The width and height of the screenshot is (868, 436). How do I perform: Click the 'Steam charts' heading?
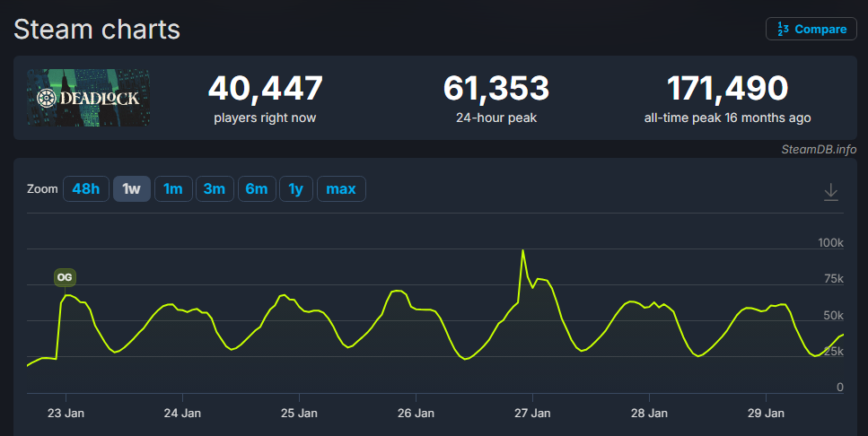coord(97,30)
